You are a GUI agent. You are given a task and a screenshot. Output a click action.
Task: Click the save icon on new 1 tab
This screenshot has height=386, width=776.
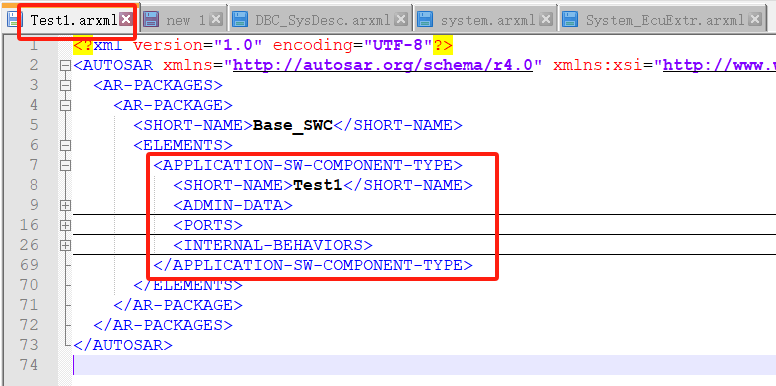click(151, 20)
